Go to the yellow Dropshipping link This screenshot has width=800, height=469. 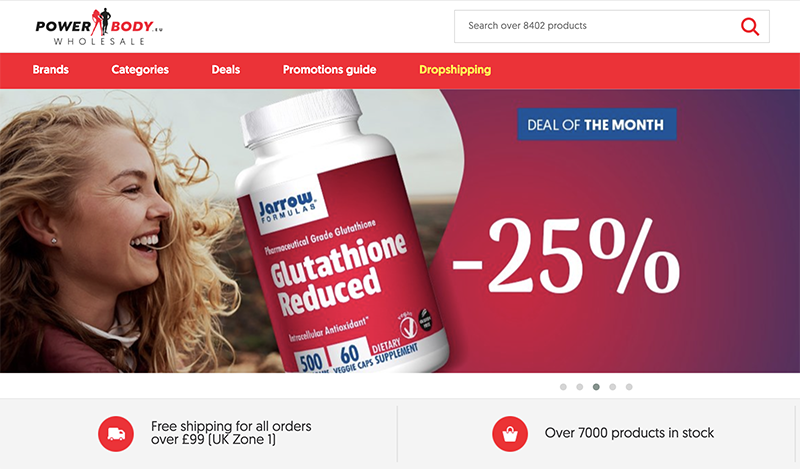pyautogui.click(x=455, y=70)
